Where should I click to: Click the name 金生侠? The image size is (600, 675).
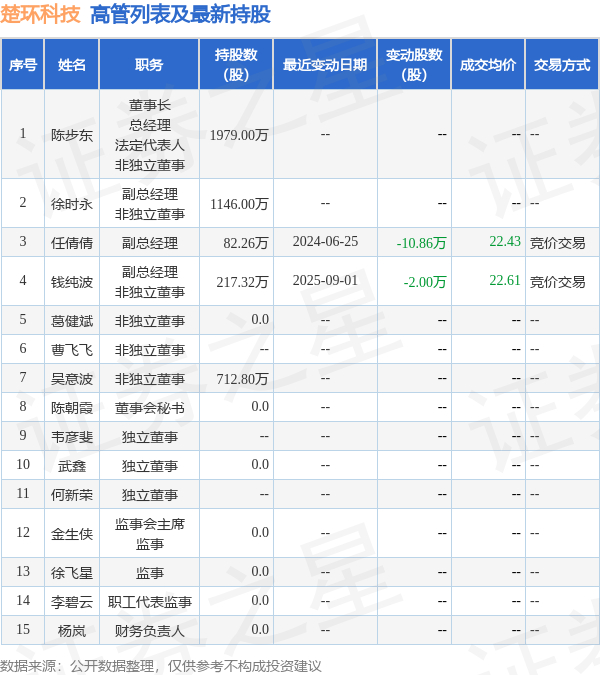click(72, 534)
